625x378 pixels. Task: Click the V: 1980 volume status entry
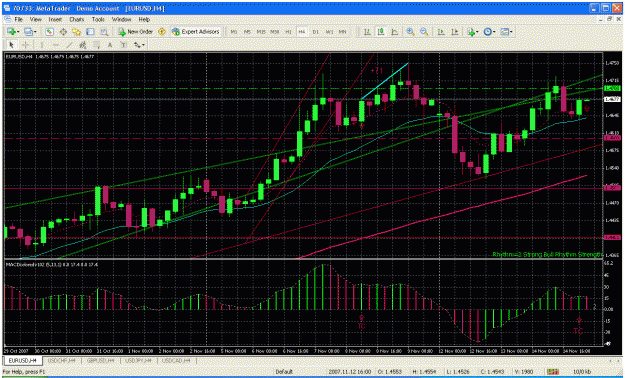[x=523, y=372]
